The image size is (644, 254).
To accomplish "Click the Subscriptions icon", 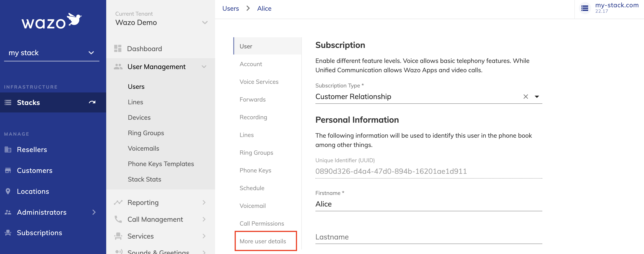I will (x=8, y=233).
